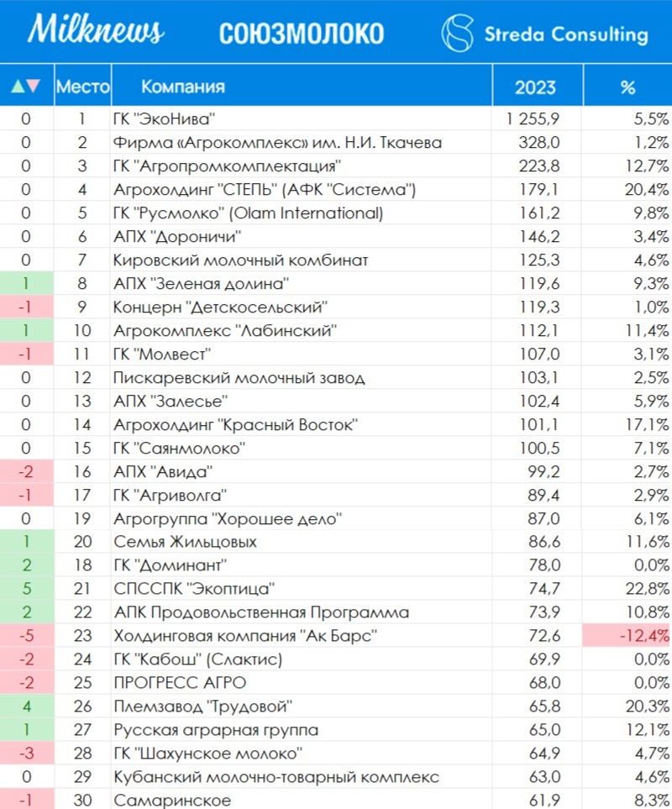Click Концерн "Детскосельский"
Screen dimensions: 672x809
pyautogui.click(x=220, y=307)
